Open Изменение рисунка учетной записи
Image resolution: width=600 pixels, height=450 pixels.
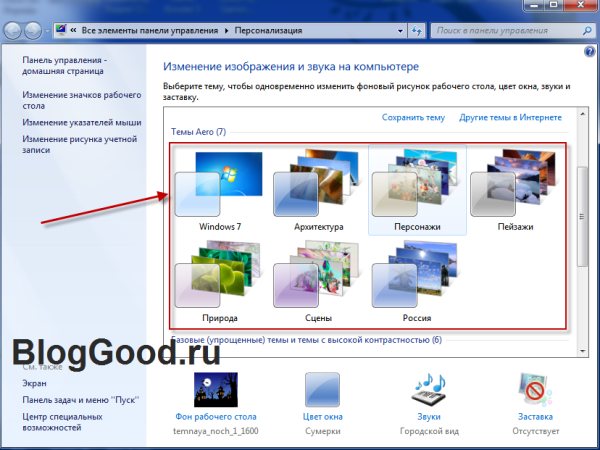tap(79, 144)
